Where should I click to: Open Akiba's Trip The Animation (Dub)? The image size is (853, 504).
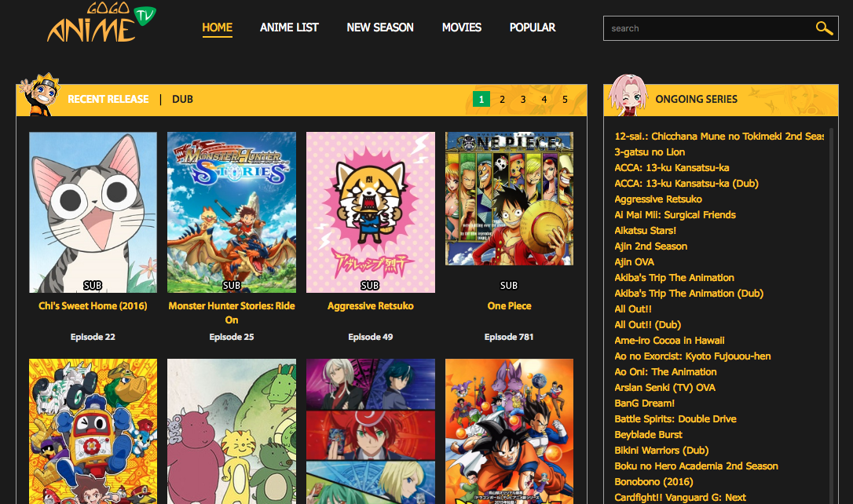tap(689, 293)
